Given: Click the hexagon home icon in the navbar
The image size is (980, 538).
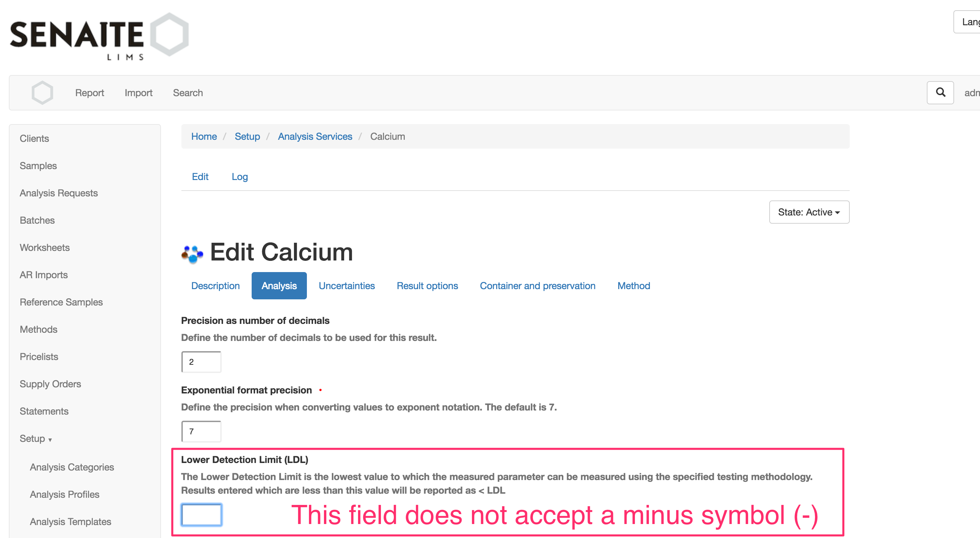Looking at the screenshot, I should [42, 92].
